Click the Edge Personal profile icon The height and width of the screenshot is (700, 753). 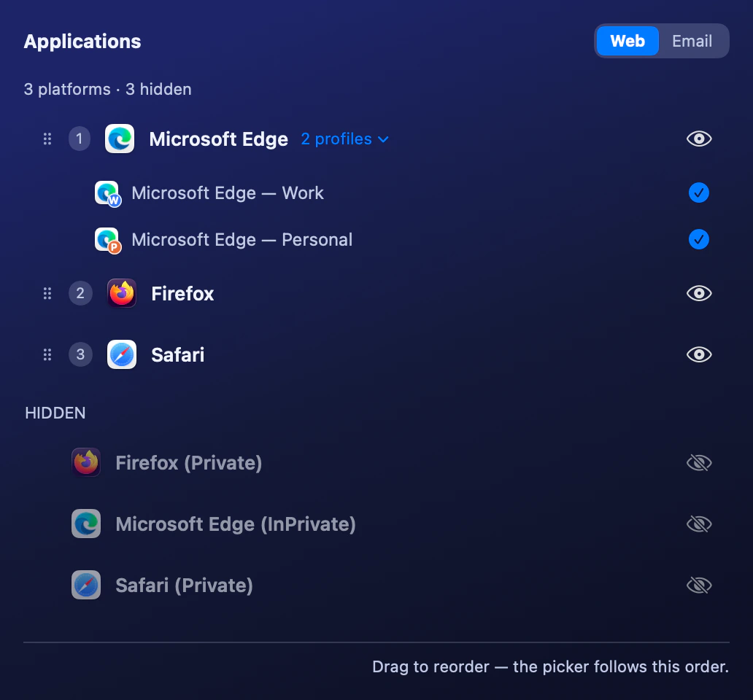pyautogui.click(x=108, y=240)
